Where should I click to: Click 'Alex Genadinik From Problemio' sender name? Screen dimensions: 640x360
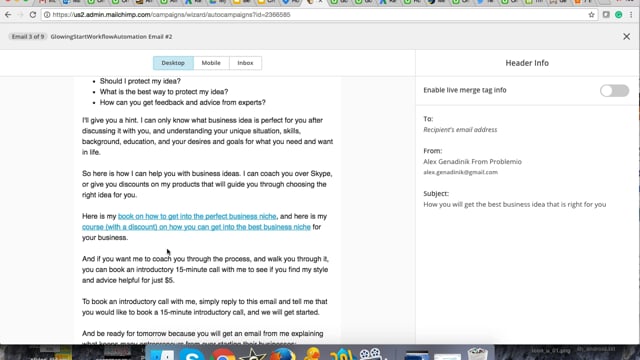tap(472, 162)
